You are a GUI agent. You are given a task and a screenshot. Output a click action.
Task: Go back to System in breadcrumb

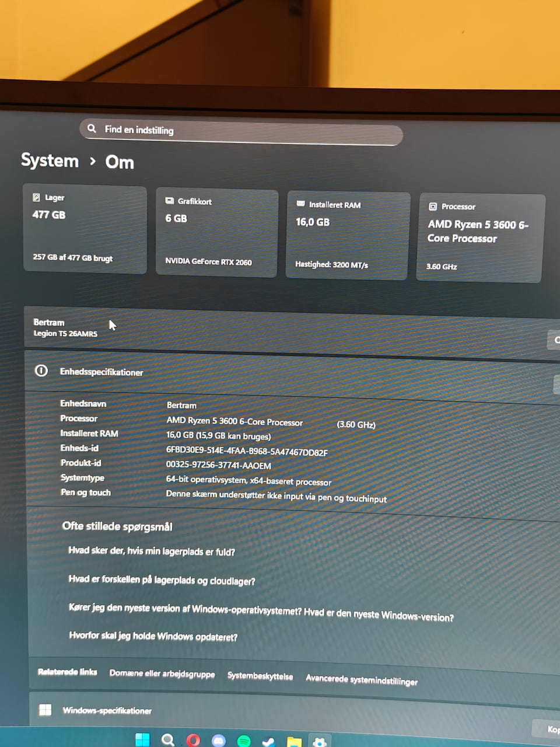click(50, 160)
